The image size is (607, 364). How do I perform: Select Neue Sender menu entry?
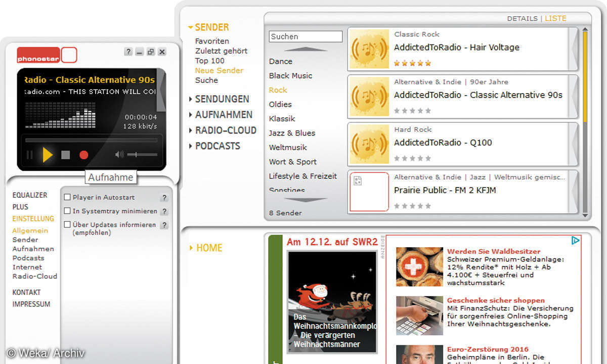point(219,70)
